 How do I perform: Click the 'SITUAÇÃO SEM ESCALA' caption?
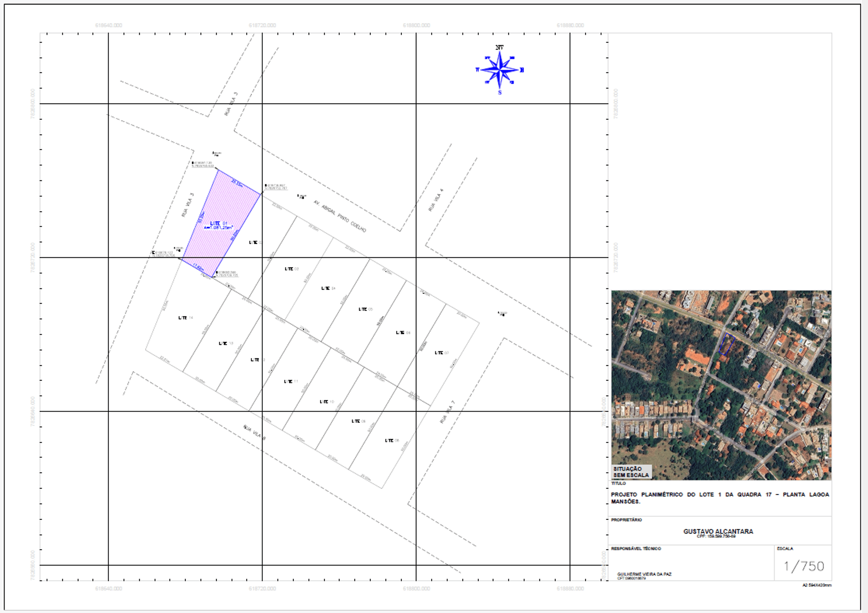(631, 472)
